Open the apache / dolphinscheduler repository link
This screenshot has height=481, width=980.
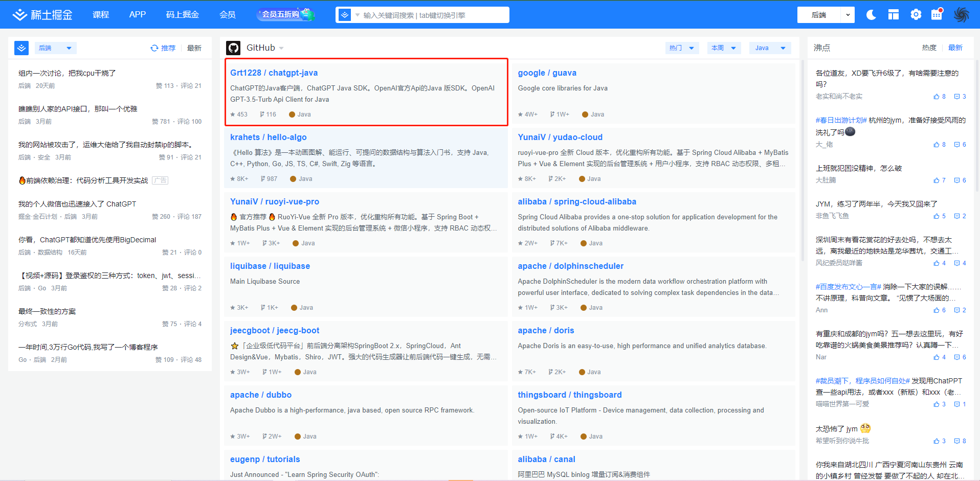coord(571,266)
